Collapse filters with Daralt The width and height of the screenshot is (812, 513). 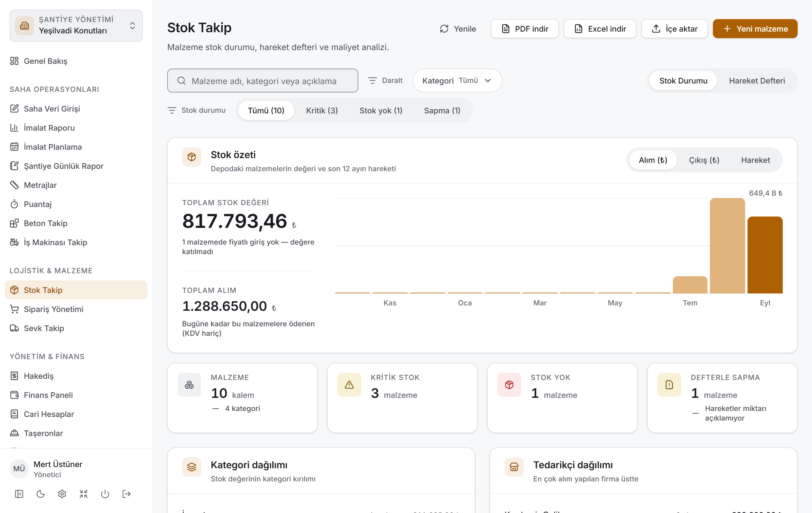click(x=385, y=81)
